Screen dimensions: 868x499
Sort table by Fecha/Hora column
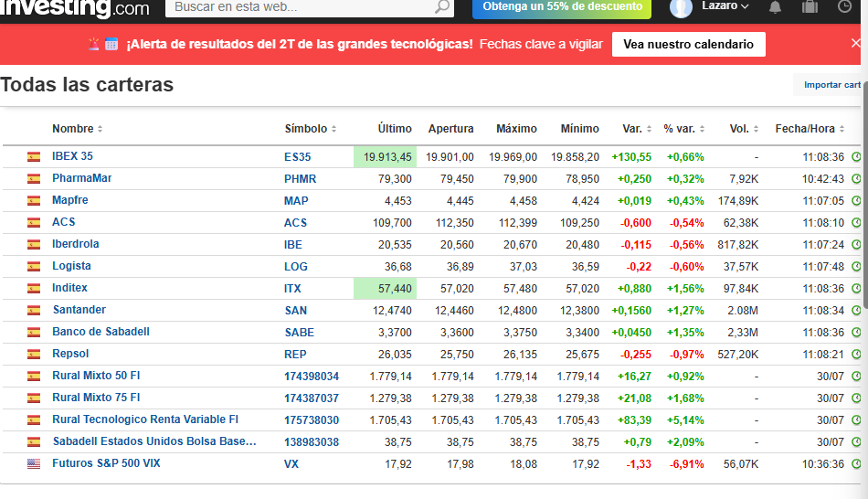pyautogui.click(x=810, y=129)
